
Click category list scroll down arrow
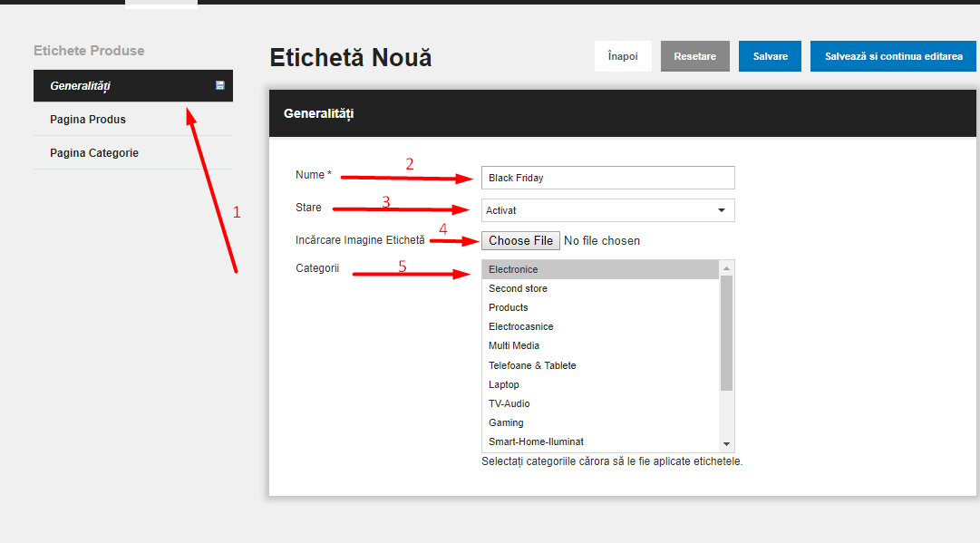pyautogui.click(x=726, y=444)
